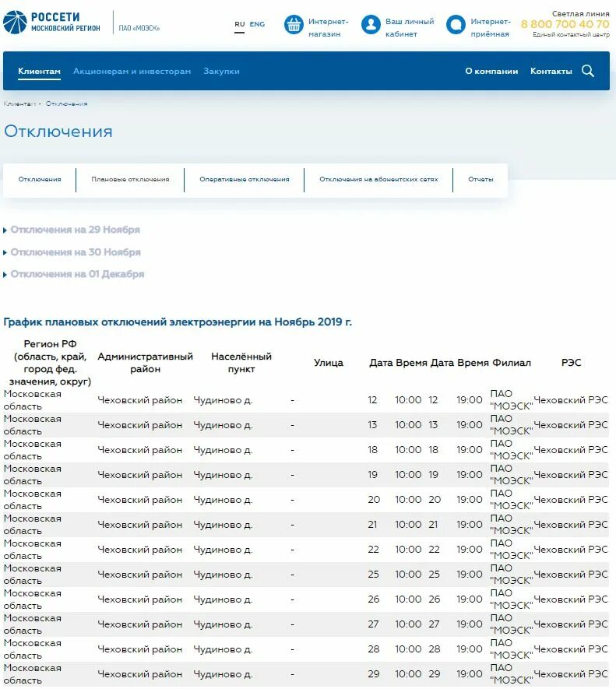
Task: Click start date 21 in table
Action: pyautogui.click(x=372, y=525)
